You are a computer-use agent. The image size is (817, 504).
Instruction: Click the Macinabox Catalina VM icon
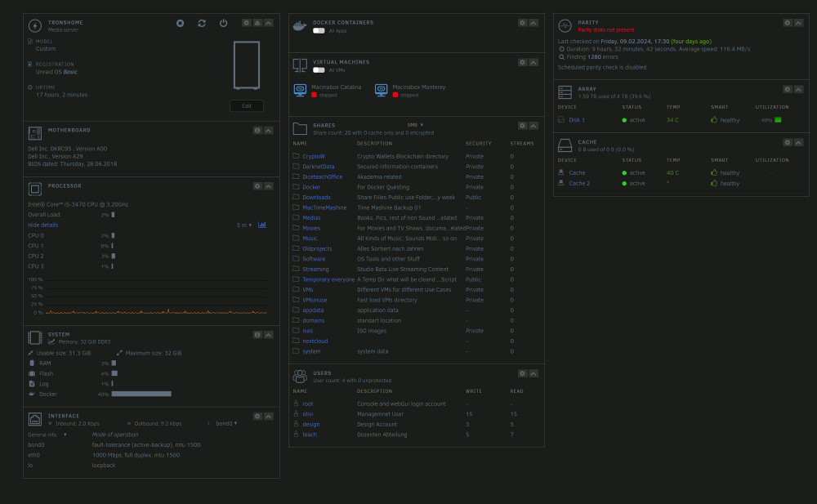click(300, 90)
